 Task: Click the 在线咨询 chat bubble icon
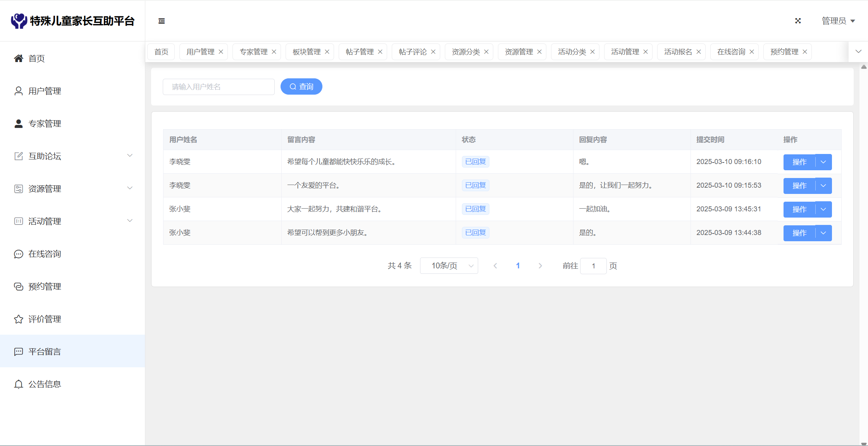tap(19, 254)
